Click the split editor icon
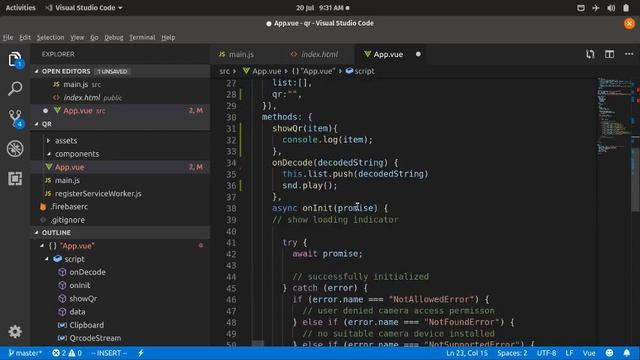This screenshot has width=640, height=360. tap(609, 54)
